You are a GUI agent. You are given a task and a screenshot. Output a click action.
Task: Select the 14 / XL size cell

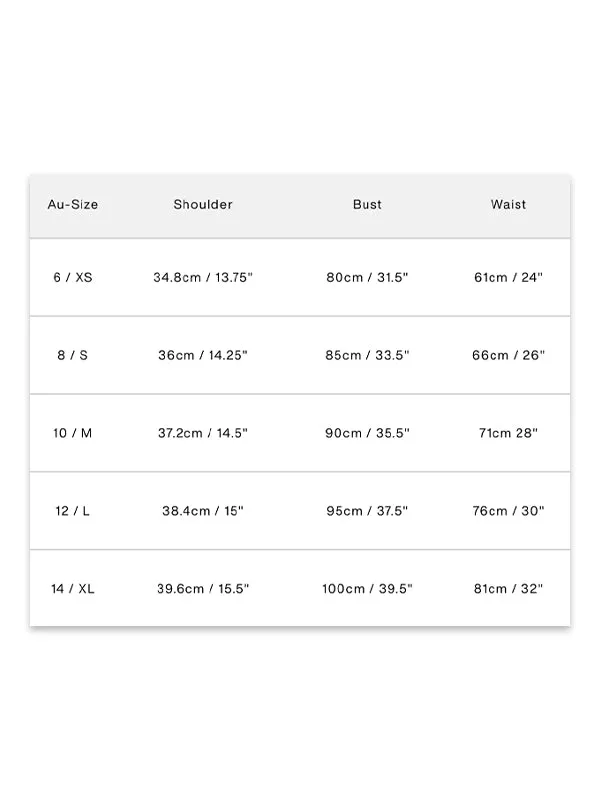[x=72, y=589]
